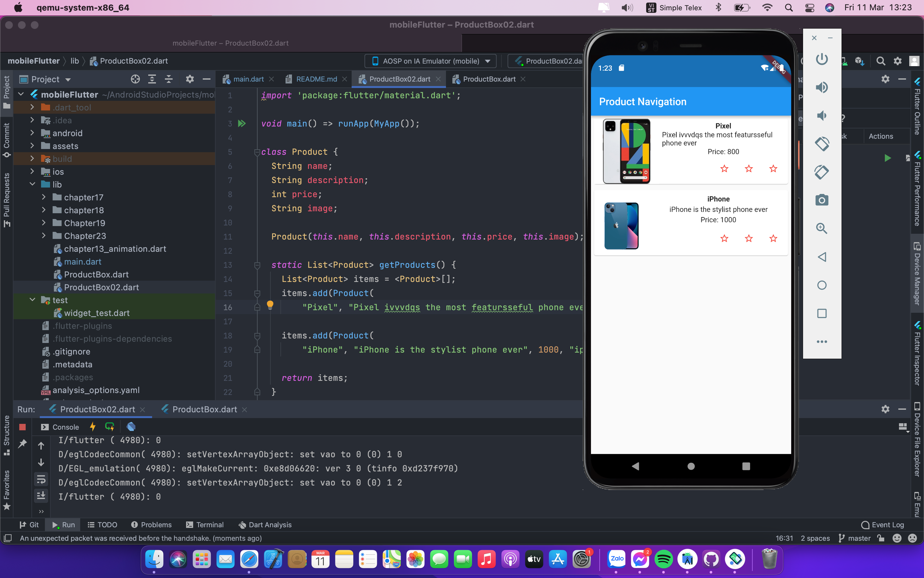Viewport: 924px width, 578px height.
Task: Rate iPhone with third star
Action: (773, 239)
